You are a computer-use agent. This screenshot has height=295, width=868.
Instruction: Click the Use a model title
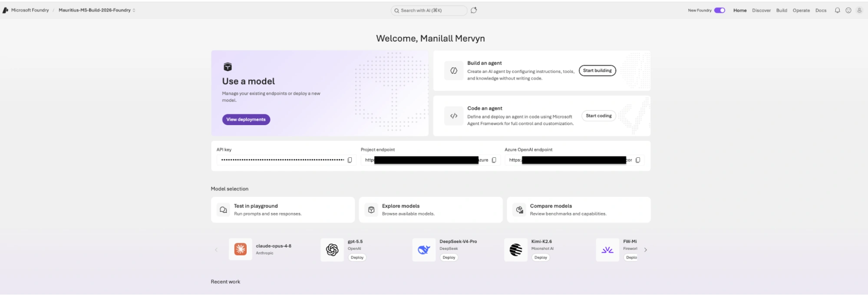(x=248, y=81)
